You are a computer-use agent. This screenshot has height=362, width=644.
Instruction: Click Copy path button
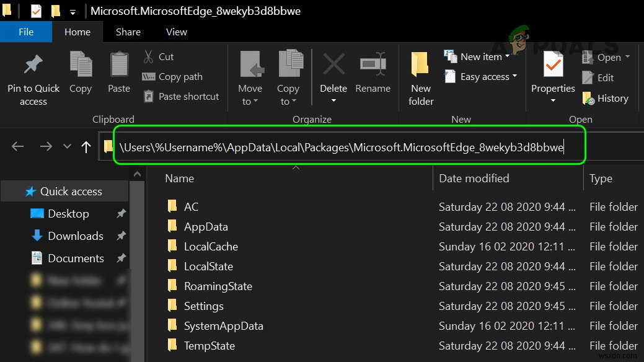coord(173,76)
